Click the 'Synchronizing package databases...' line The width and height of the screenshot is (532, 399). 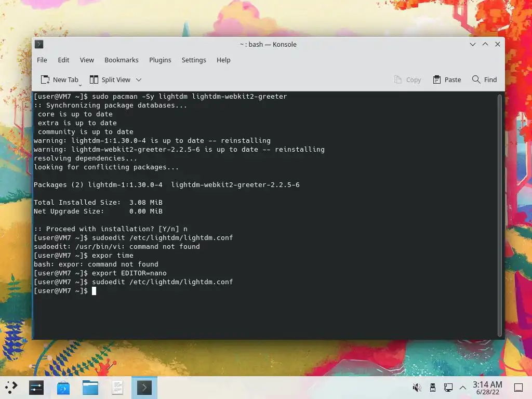pyautogui.click(x=111, y=105)
